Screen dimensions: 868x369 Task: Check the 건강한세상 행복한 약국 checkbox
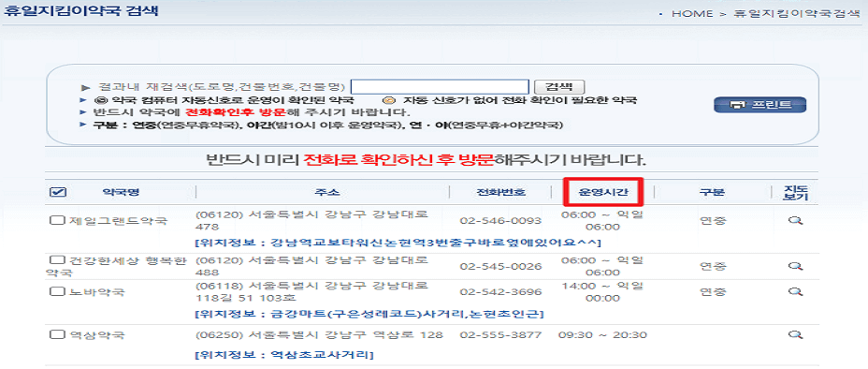pos(58,259)
